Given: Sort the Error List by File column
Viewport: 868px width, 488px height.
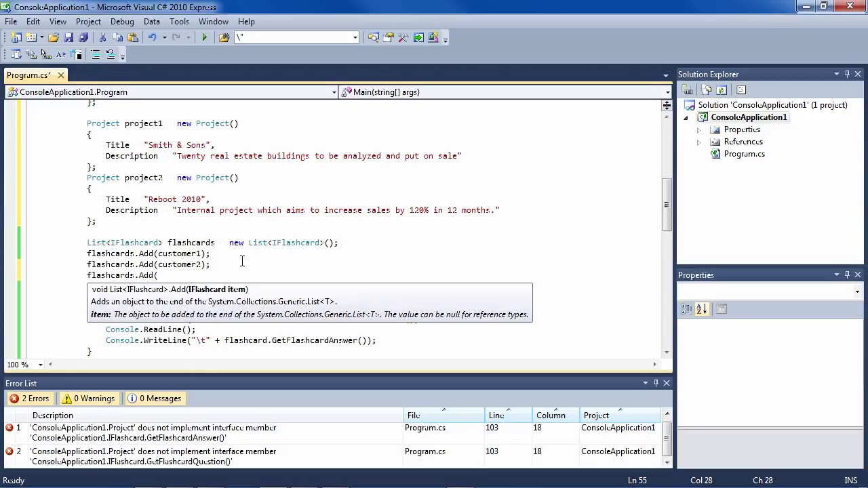Looking at the screenshot, I should (444, 415).
